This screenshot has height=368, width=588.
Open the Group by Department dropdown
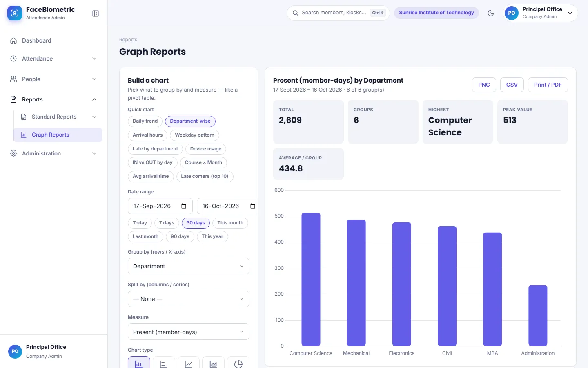(189, 266)
